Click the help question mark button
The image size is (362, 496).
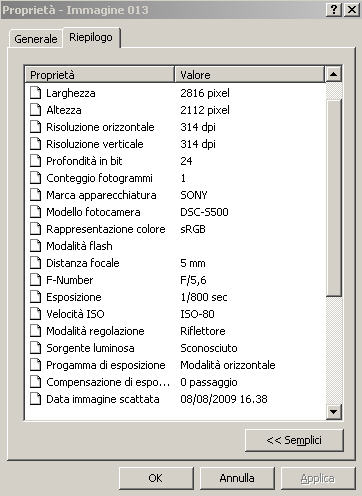(x=334, y=10)
